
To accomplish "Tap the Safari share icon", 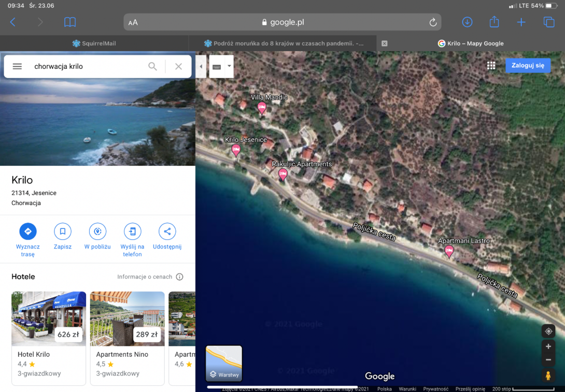I will [x=494, y=22].
